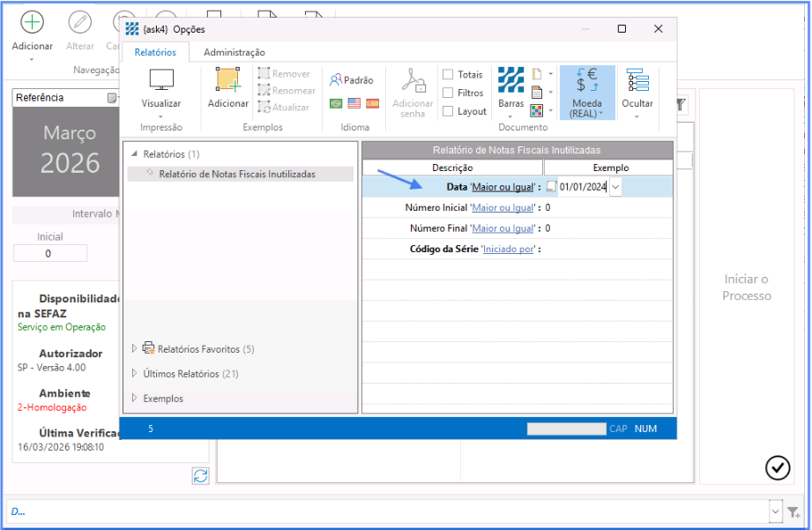Click the refresh icon below Última Verificação
Image resolution: width=812 pixels, height=530 pixels.
200,475
